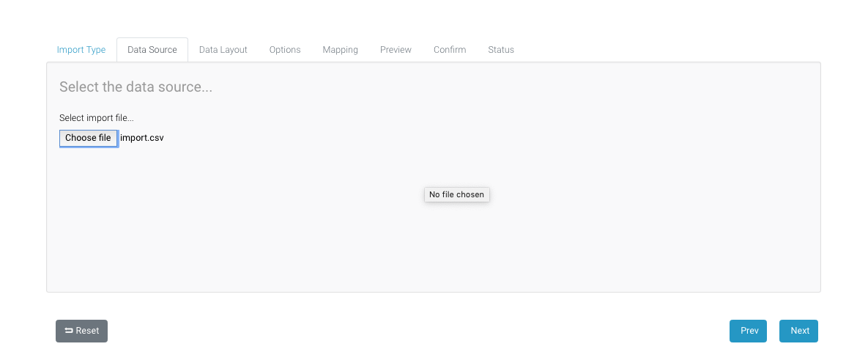
Task: Proceed with the Next button
Action: 799,331
